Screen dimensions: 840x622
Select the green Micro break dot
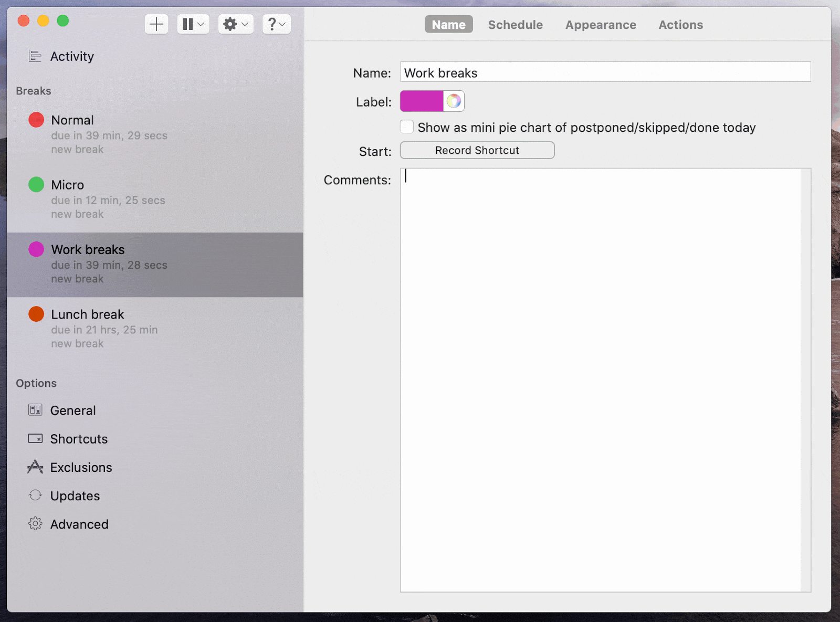[x=36, y=184]
